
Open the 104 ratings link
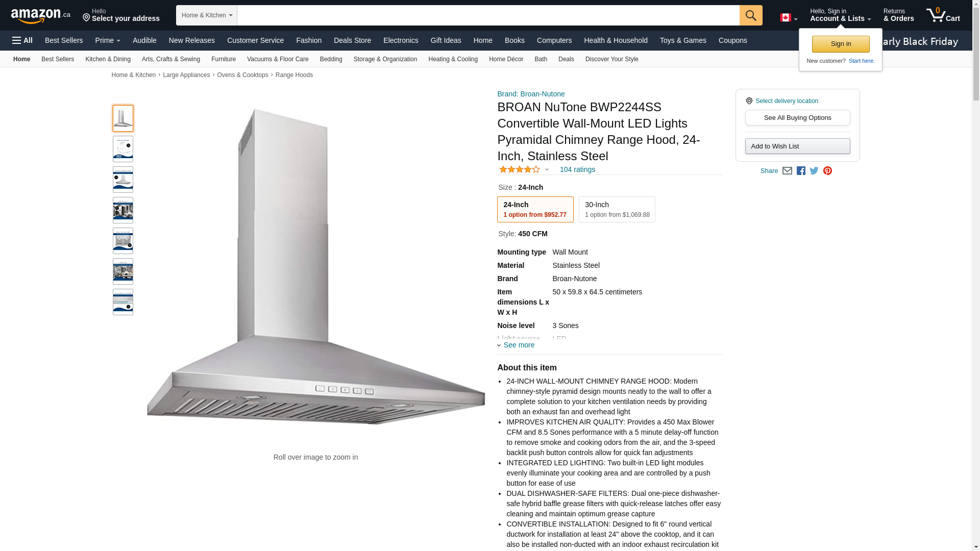point(577,169)
